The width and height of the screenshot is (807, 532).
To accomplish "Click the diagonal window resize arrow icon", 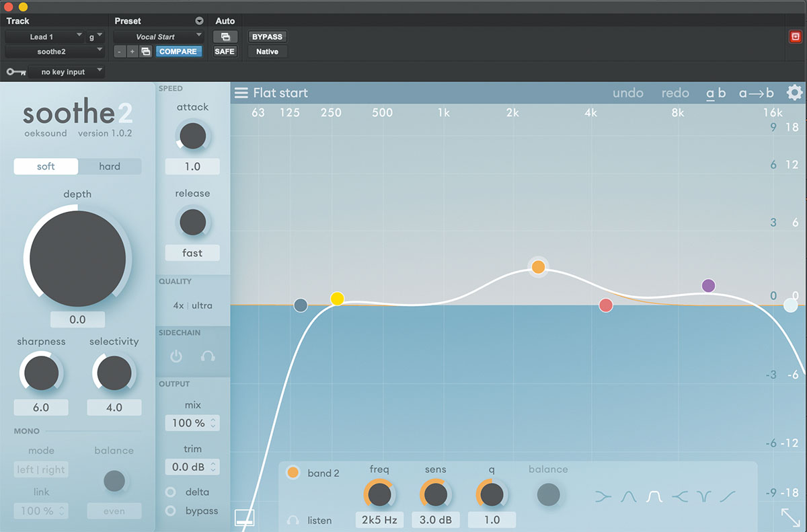I will click(x=790, y=517).
